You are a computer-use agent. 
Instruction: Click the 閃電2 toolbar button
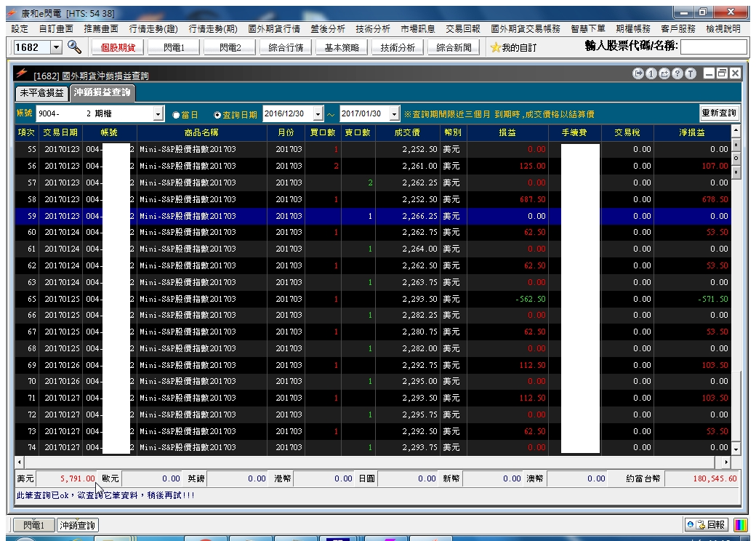coord(230,47)
